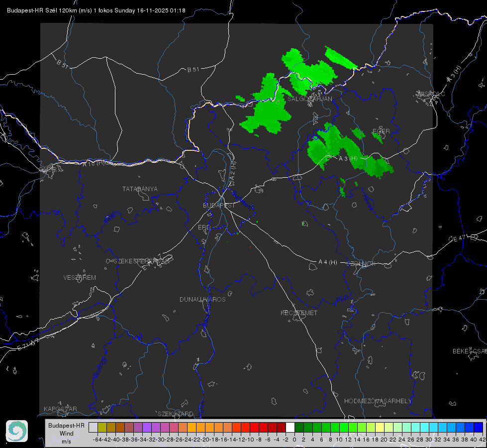Select the white swatch between -2 and 0
487x448 pixels.
tap(290, 427)
